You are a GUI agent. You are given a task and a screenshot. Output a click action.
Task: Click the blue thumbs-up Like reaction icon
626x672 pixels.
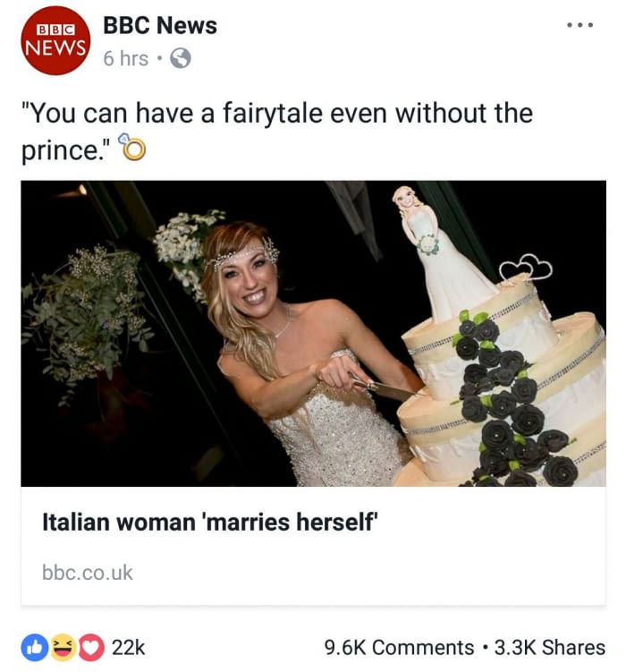click(x=35, y=647)
